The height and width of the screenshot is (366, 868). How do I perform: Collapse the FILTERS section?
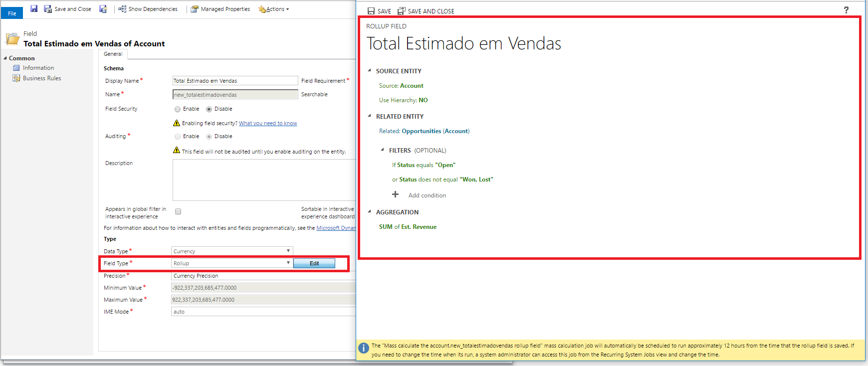click(x=383, y=150)
